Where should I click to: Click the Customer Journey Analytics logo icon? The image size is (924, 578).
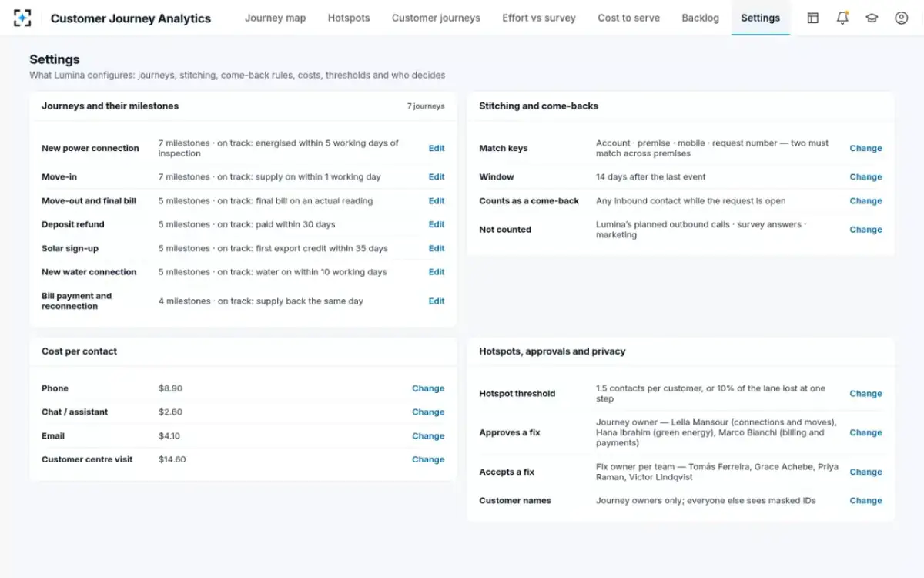[22, 18]
